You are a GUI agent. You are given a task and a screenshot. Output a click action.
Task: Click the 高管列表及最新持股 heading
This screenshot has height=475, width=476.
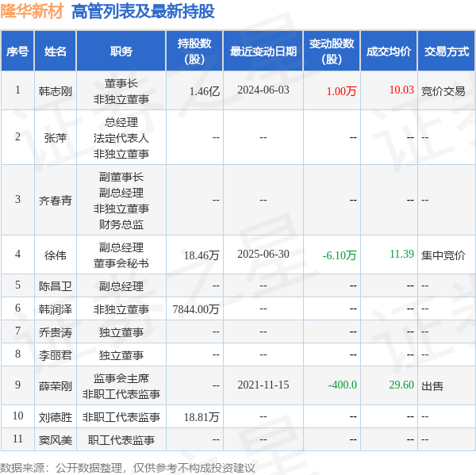click(144, 12)
